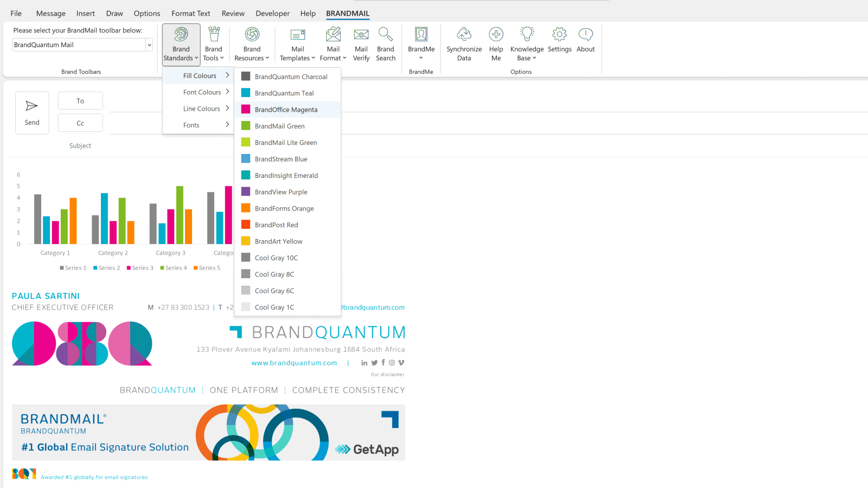The image size is (868, 488).
Task: Open BrandMail Settings
Action: pos(559,40)
